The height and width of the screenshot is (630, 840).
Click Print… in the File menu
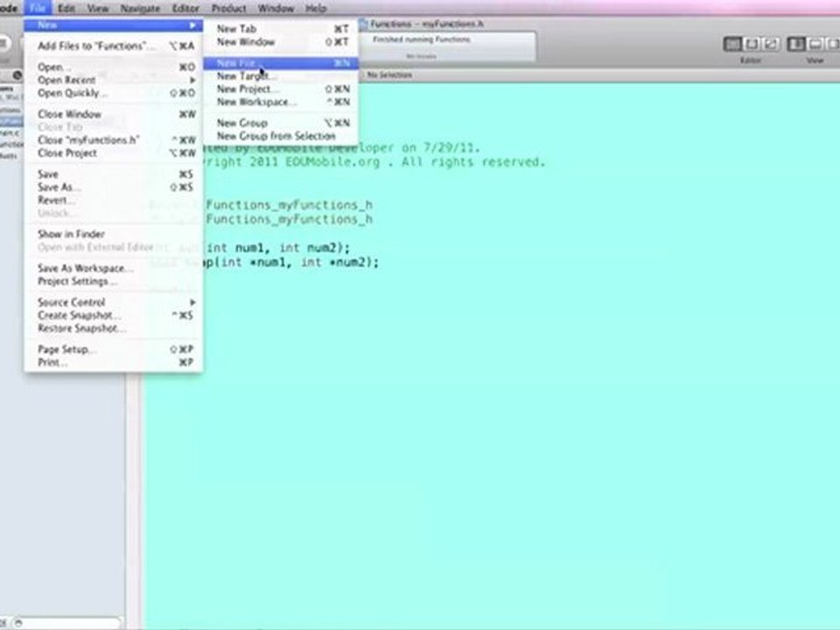tap(114, 362)
